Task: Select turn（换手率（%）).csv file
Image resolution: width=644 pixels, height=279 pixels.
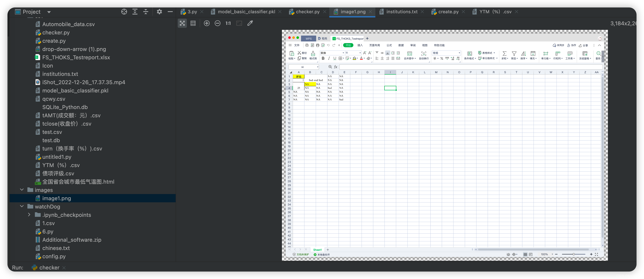Action: [72, 148]
